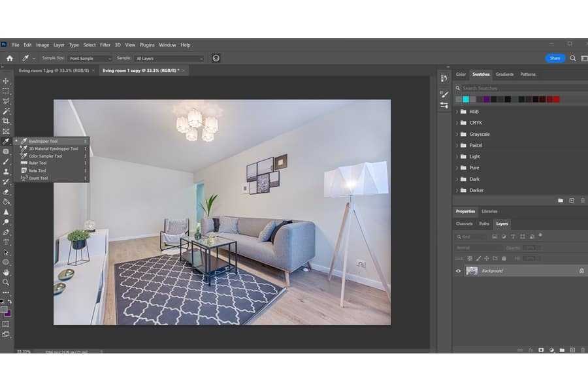The height and width of the screenshot is (392, 588).
Task: Pick the Eraser tool
Action: (x=6, y=192)
